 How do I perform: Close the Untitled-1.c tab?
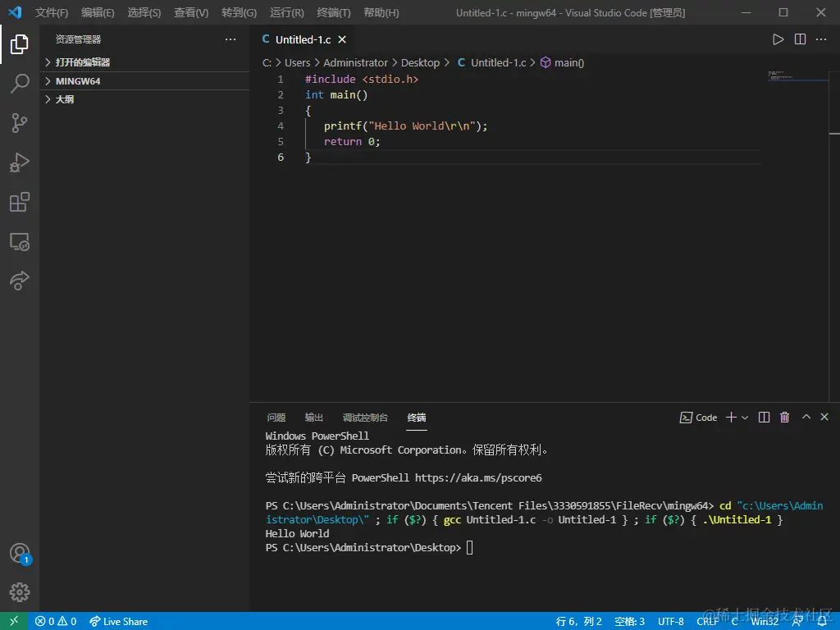coord(342,39)
